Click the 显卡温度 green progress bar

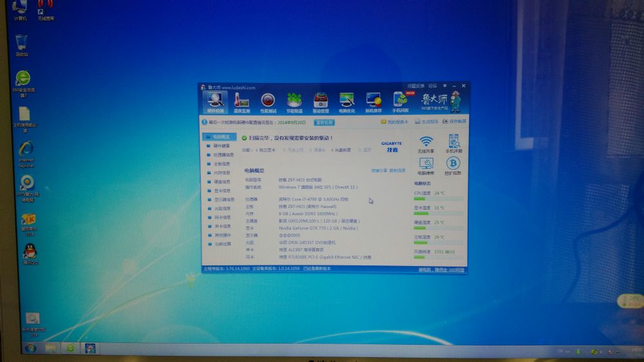(438, 214)
